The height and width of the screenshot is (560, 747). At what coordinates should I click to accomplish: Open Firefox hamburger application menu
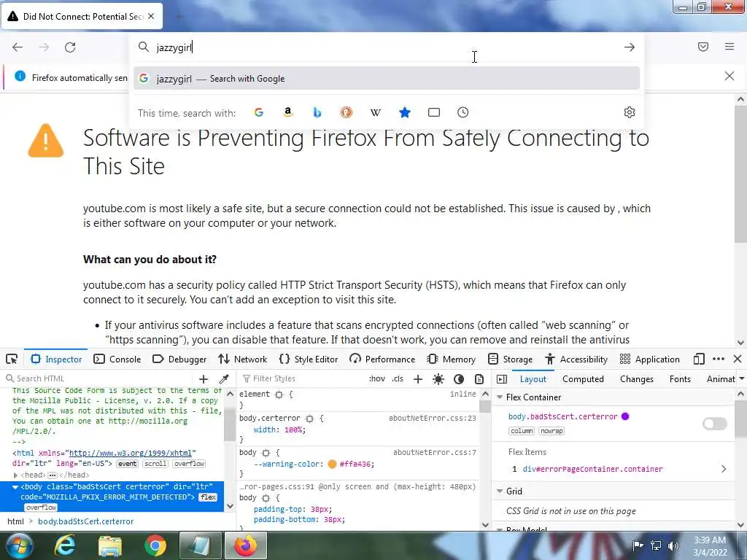[x=729, y=47]
